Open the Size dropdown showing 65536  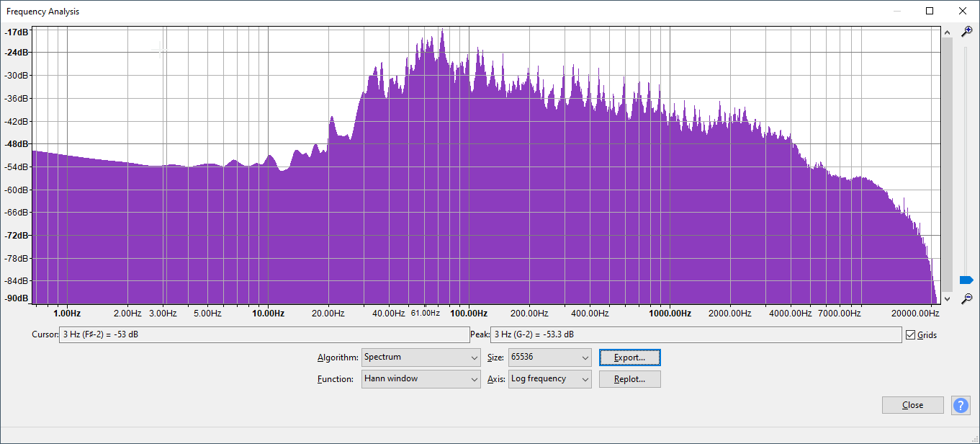549,358
